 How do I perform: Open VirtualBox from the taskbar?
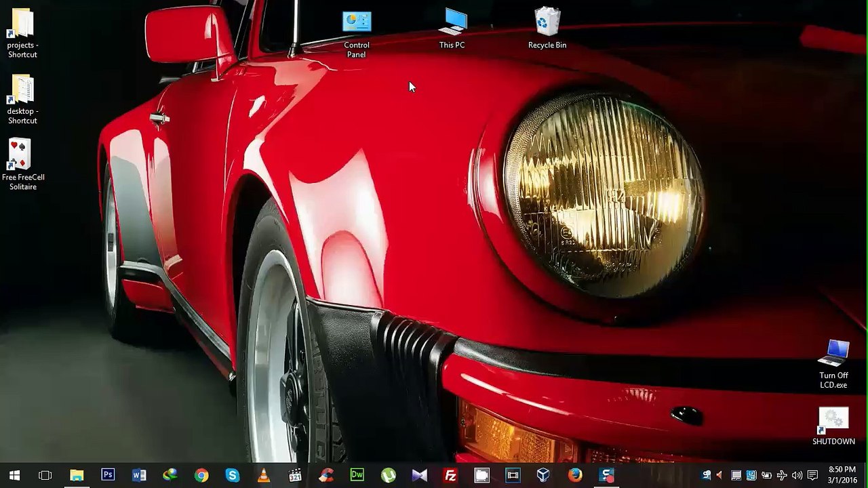point(544,475)
